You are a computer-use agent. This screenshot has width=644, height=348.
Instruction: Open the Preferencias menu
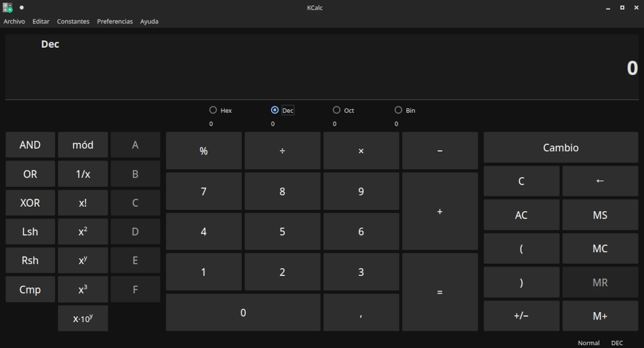(x=115, y=21)
